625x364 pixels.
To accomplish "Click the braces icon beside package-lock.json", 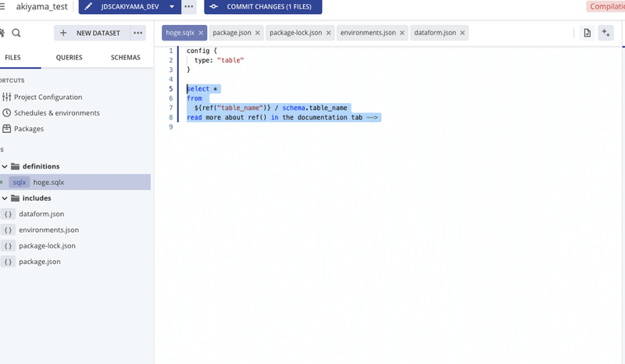I will 8,246.
